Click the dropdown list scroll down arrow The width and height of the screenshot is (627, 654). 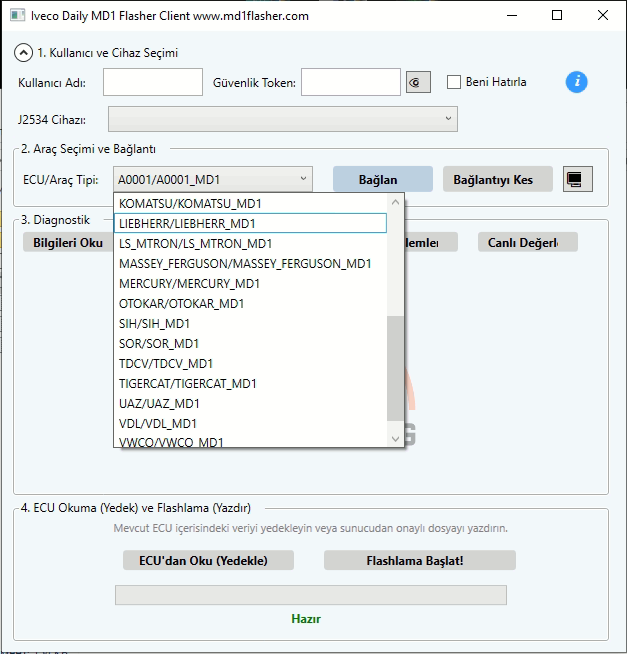pyautogui.click(x=395, y=439)
